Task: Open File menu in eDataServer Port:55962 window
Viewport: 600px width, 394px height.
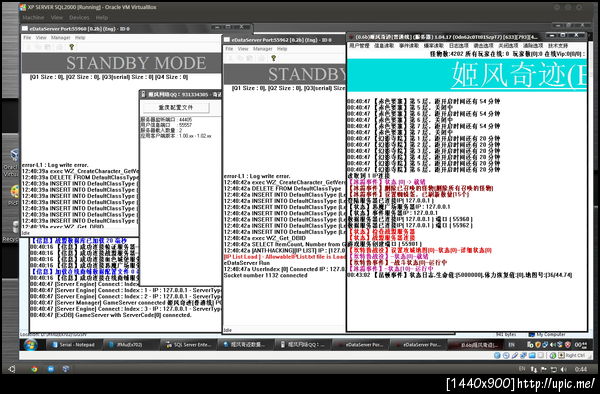Action: click(x=229, y=49)
